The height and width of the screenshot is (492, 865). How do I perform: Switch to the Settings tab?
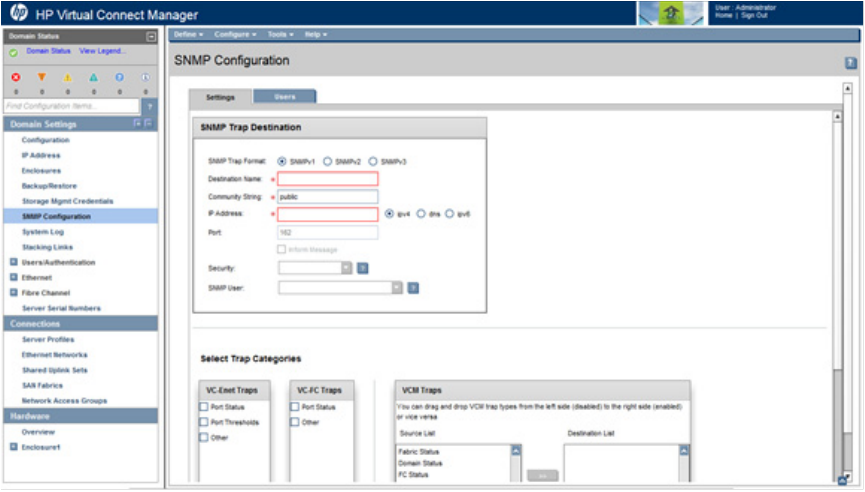pyautogui.click(x=220, y=97)
